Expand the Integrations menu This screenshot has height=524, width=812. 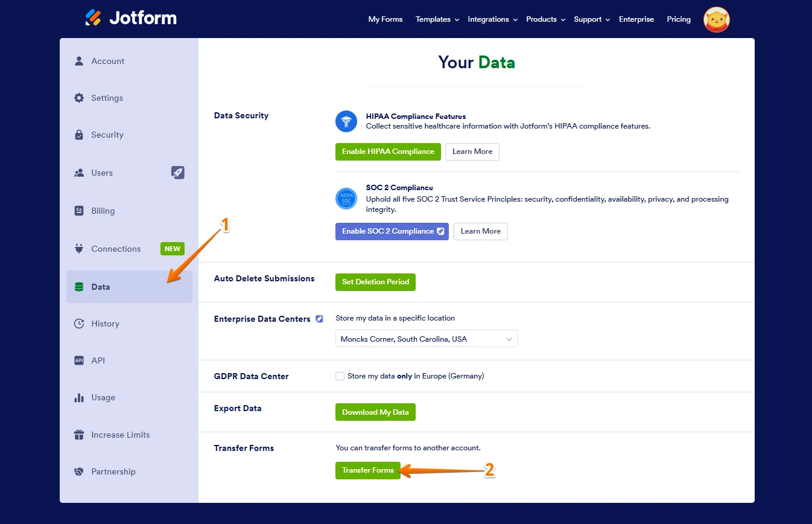coord(492,19)
